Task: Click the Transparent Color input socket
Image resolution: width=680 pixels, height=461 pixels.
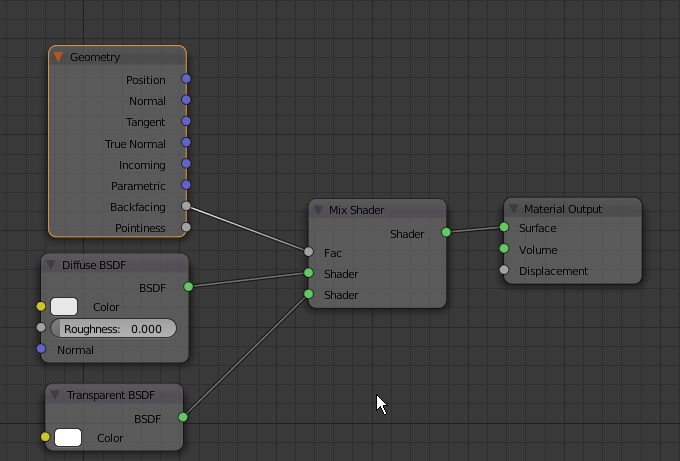Action: [45, 437]
